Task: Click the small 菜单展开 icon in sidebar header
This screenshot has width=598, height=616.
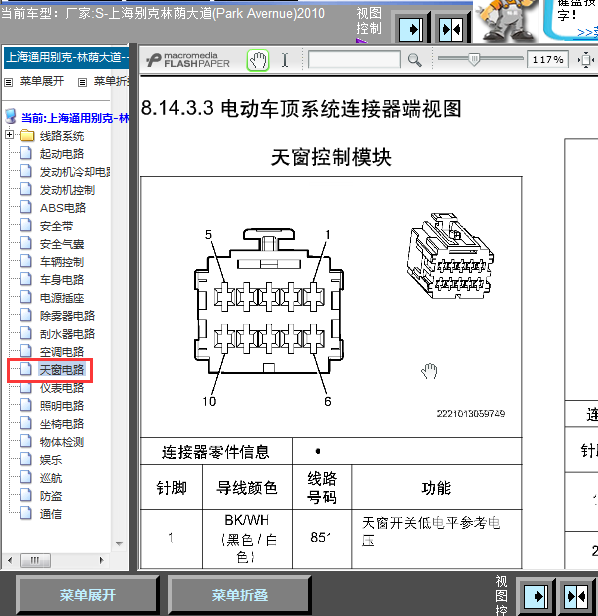Action: point(8,82)
